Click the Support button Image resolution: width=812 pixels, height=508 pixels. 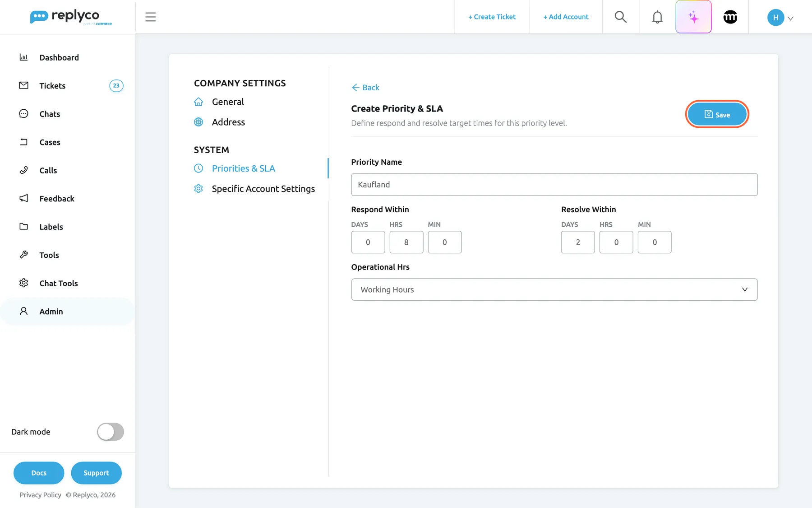tap(96, 473)
